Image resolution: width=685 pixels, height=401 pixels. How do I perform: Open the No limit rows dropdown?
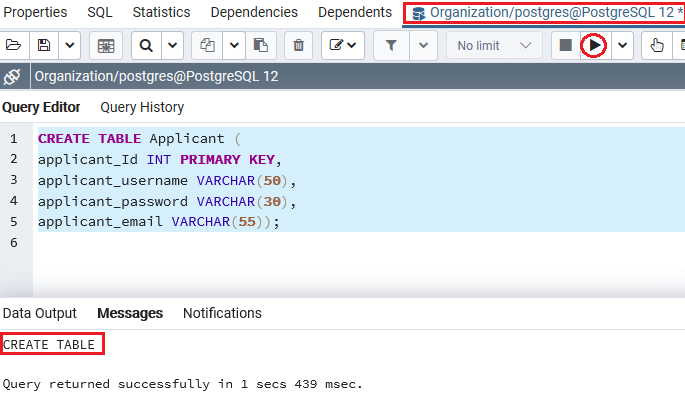[494, 45]
